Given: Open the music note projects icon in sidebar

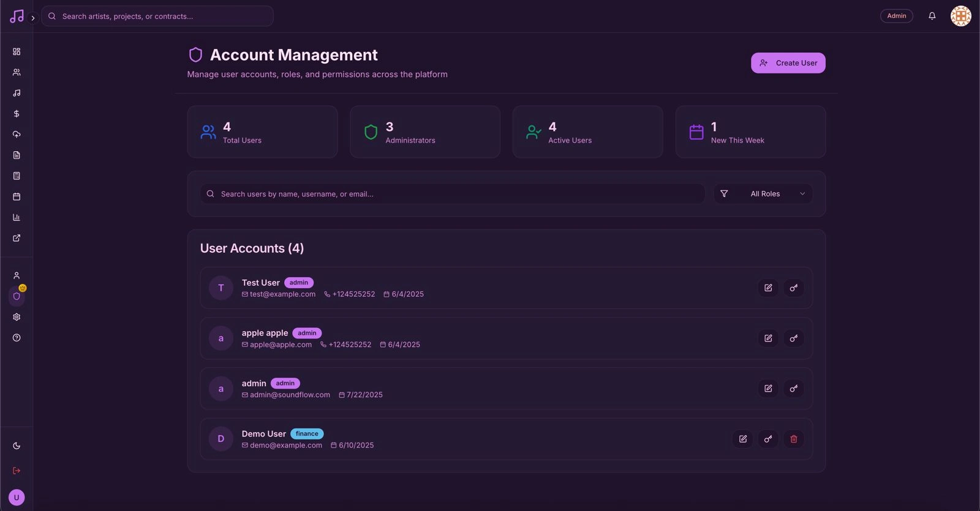Looking at the screenshot, I should pos(17,93).
